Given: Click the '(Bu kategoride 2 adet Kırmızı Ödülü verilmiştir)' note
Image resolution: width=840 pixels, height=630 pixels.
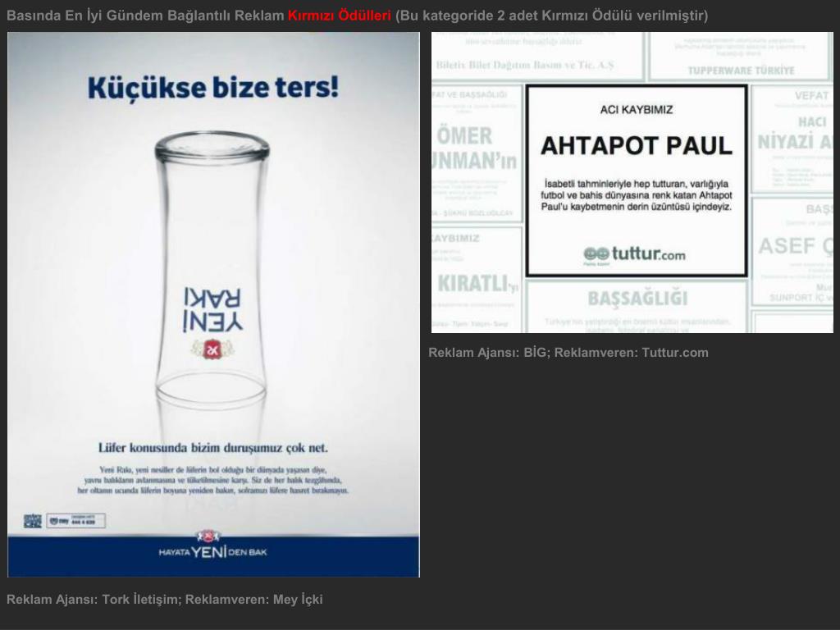Looking at the screenshot, I should pyautogui.click(x=551, y=16).
